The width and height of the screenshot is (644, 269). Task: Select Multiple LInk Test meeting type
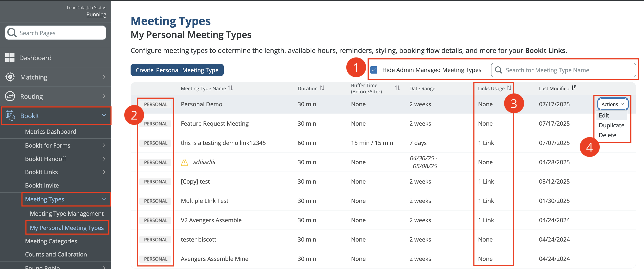204,201
